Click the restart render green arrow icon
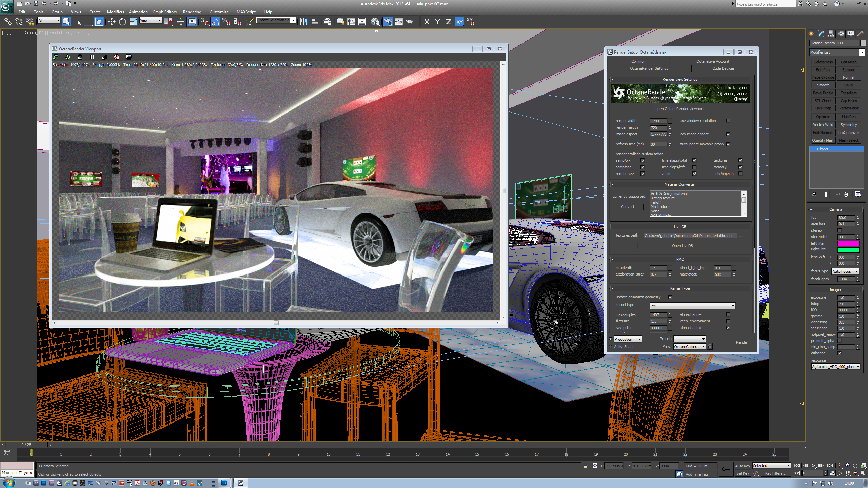 pos(68,57)
